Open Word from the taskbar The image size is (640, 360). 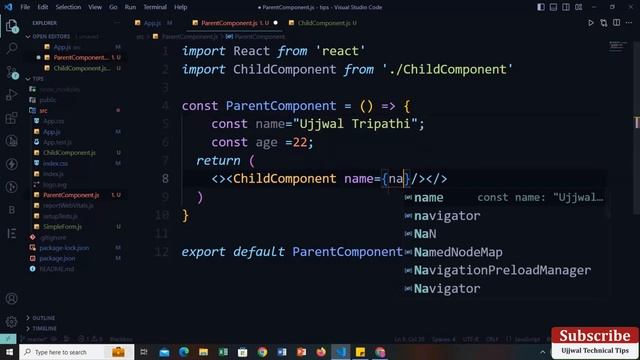(x=282, y=352)
